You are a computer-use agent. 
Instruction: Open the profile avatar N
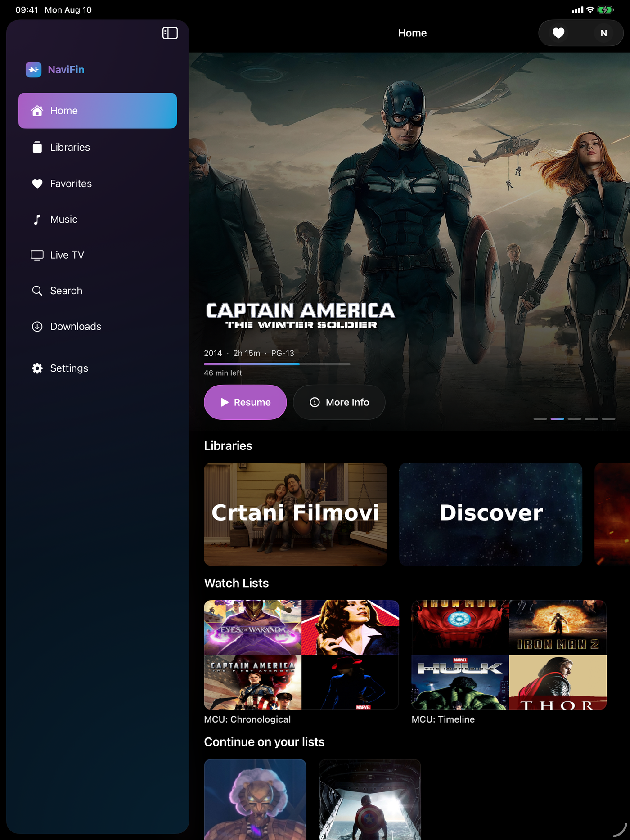tap(603, 33)
